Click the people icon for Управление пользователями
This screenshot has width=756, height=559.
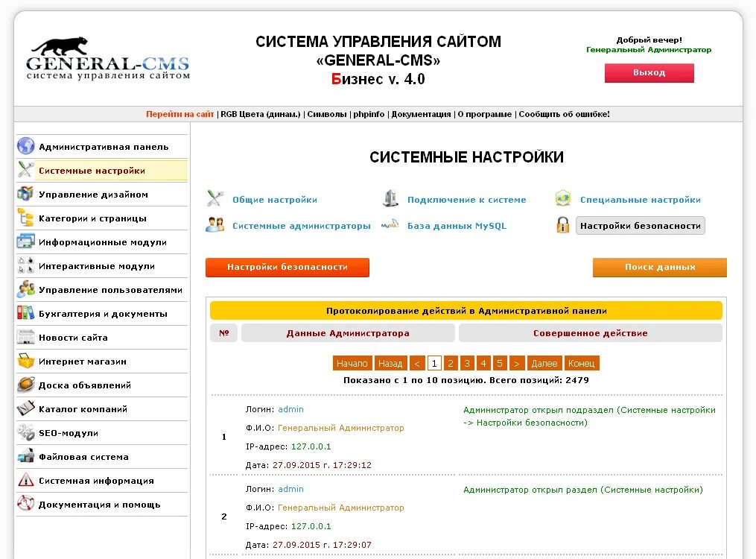25,289
